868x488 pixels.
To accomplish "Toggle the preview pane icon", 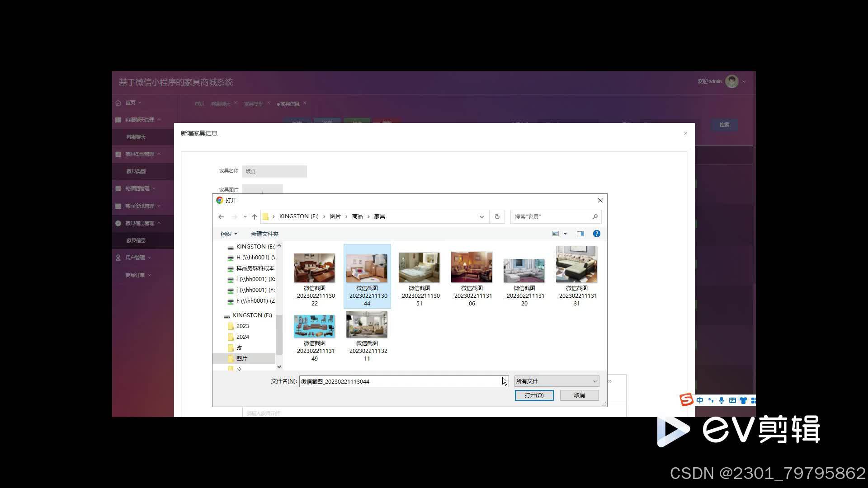I will [x=580, y=234].
